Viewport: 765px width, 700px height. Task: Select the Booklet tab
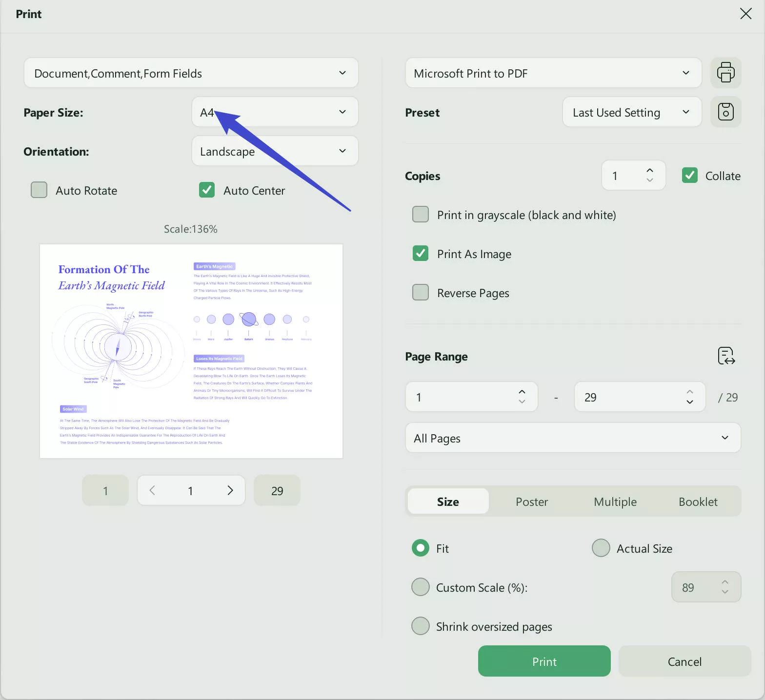pos(698,501)
